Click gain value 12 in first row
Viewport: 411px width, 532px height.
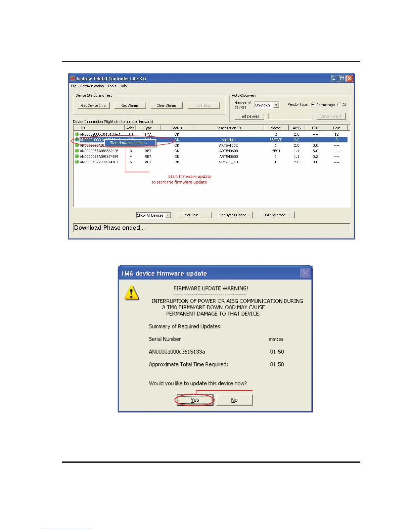point(336,134)
